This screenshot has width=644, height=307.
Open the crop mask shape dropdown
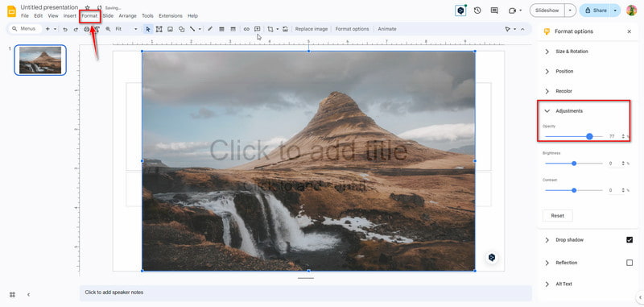[277, 29]
